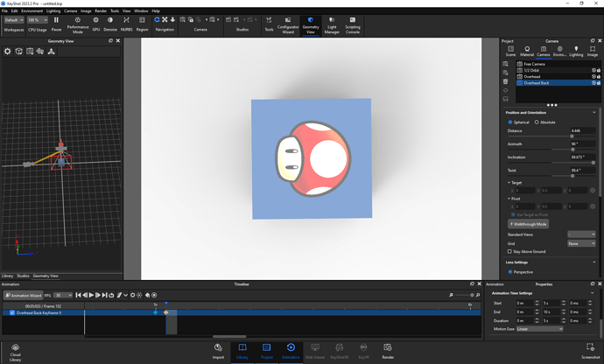Select the Dolly navigation icon

click(x=172, y=19)
